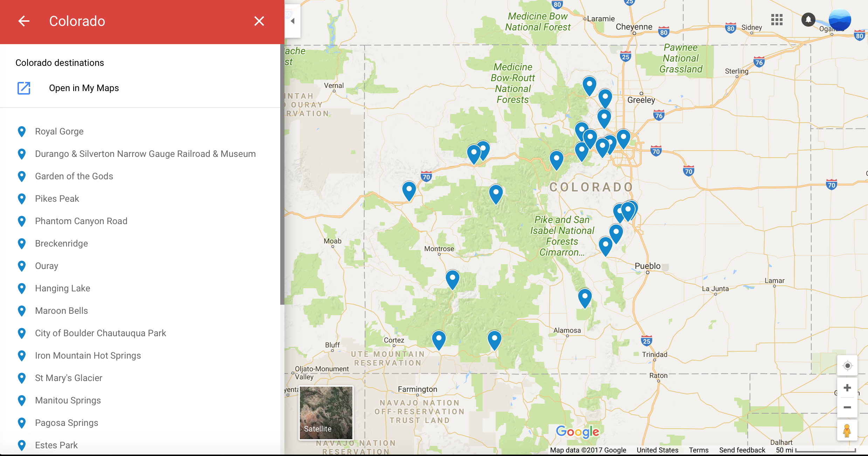Click pin icon beside Iron Mountain Hot Springs
868x456 pixels.
(x=22, y=356)
